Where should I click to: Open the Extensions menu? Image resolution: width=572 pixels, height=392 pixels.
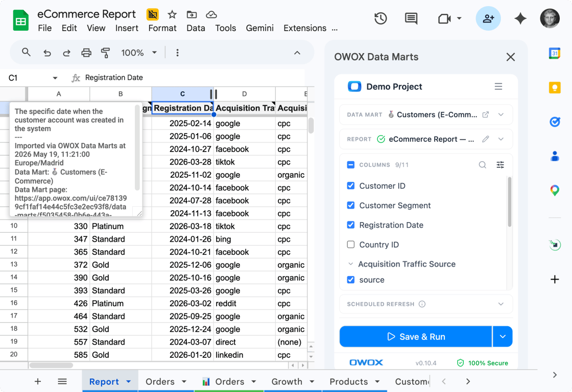click(x=305, y=28)
